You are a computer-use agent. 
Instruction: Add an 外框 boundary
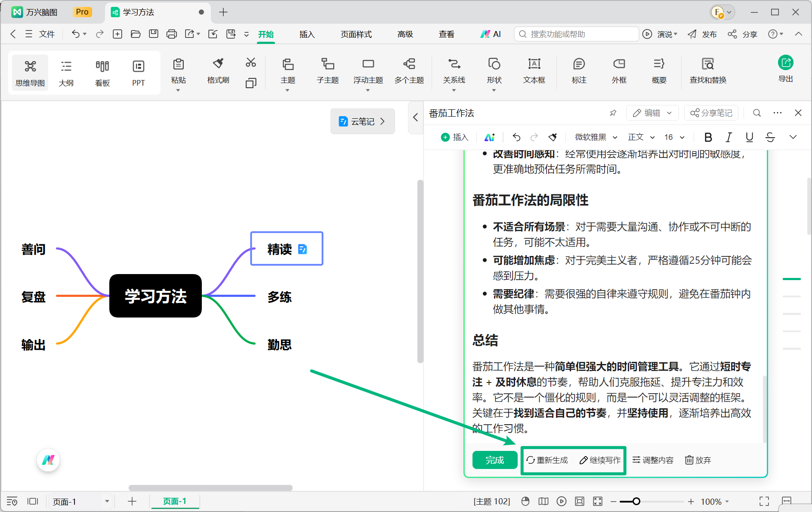[619, 71]
